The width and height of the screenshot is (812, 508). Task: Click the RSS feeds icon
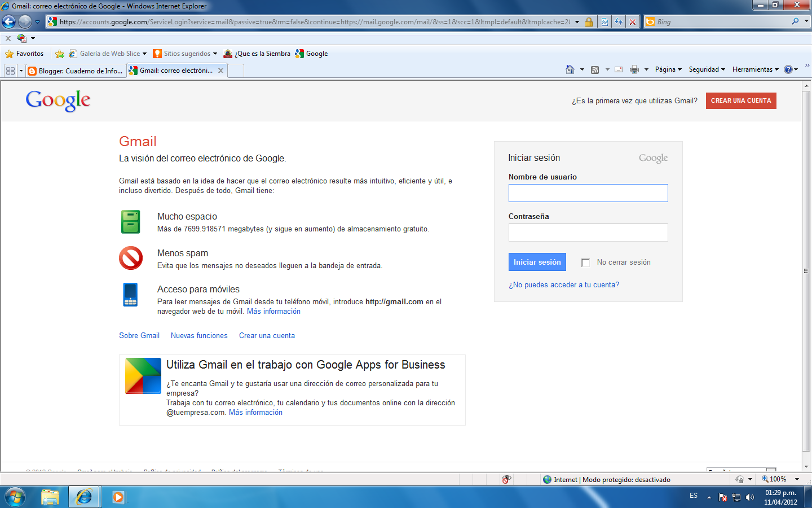(595, 69)
